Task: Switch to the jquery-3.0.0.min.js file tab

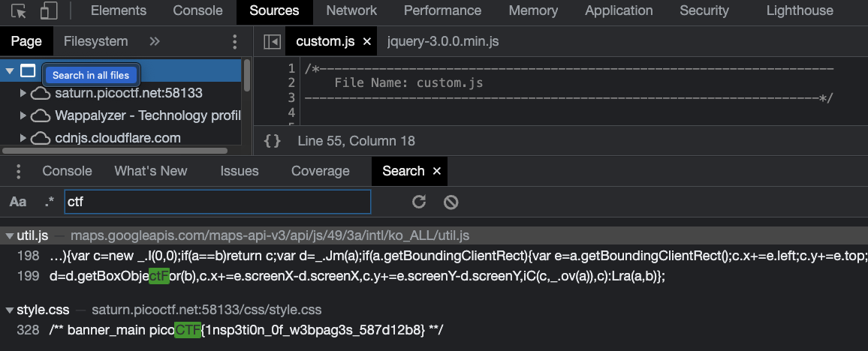Action: point(442,42)
